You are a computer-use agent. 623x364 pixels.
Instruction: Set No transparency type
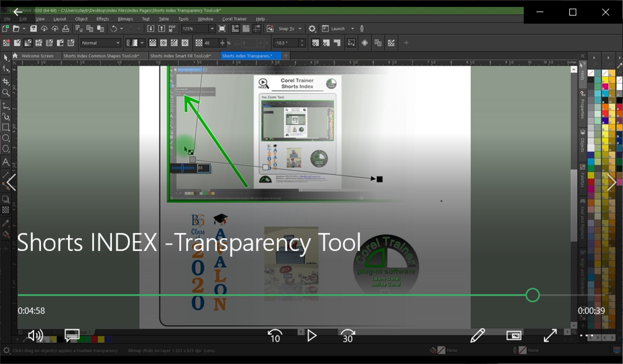6,43
